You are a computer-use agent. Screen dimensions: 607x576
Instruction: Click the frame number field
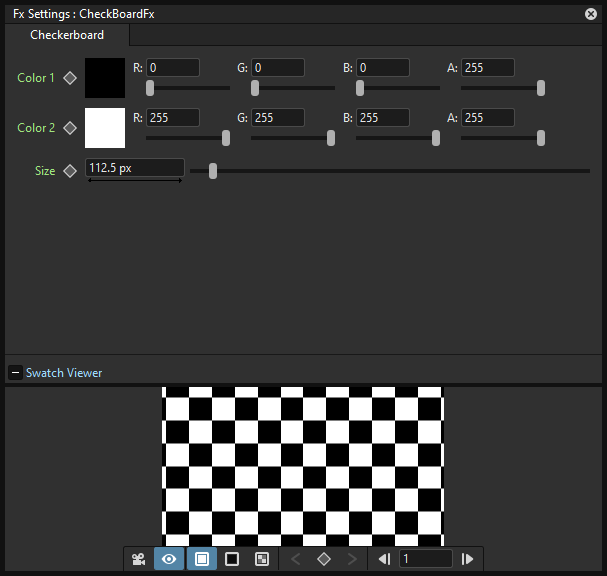(425, 559)
